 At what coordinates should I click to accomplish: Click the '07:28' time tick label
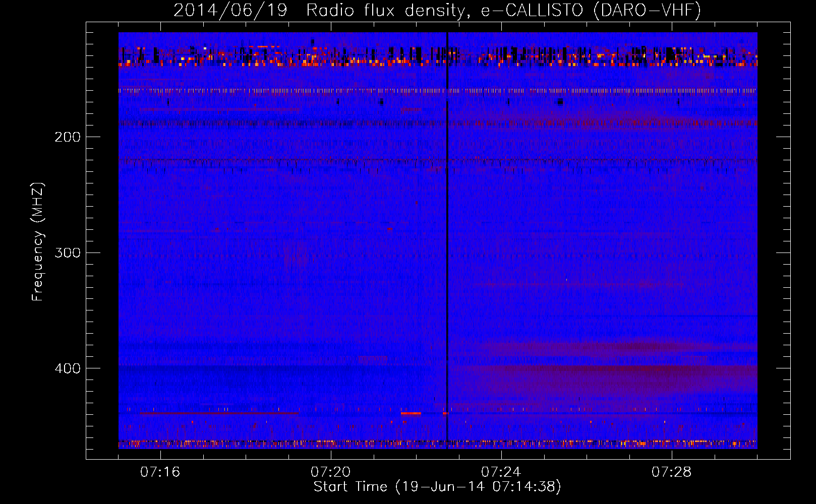[x=671, y=472]
